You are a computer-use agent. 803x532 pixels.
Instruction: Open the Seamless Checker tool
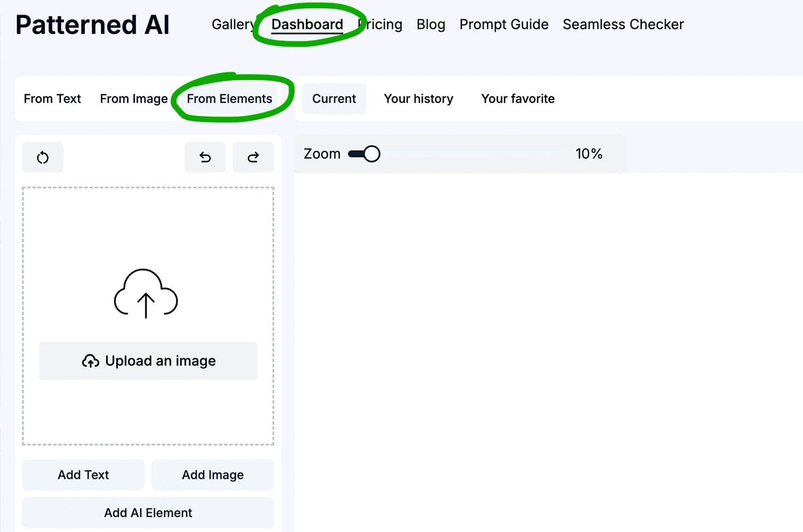[x=623, y=24]
